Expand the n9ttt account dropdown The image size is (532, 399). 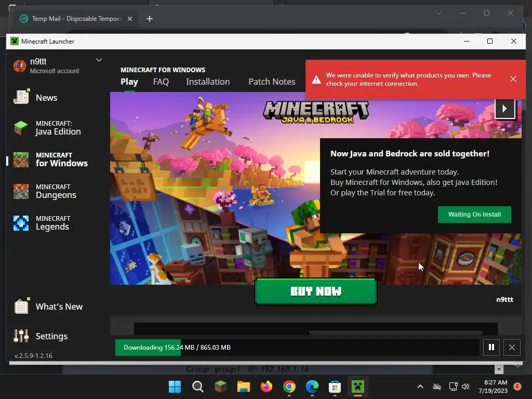point(99,60)
